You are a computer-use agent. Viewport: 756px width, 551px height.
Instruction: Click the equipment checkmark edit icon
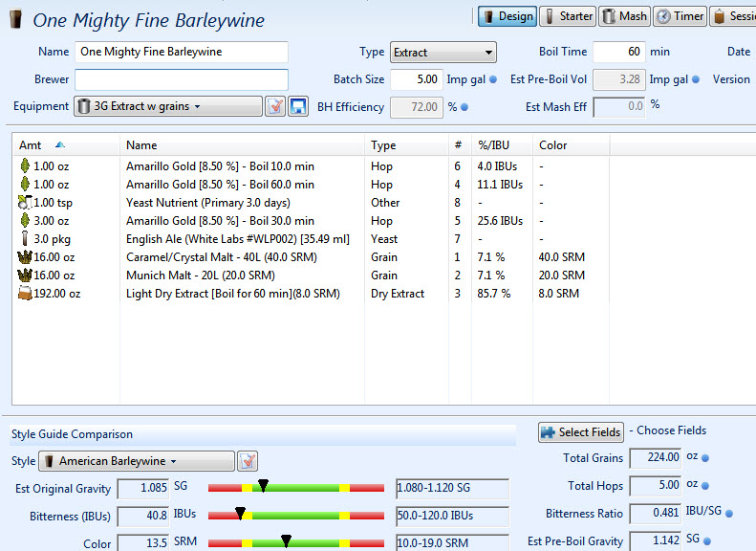pos(275,106)
